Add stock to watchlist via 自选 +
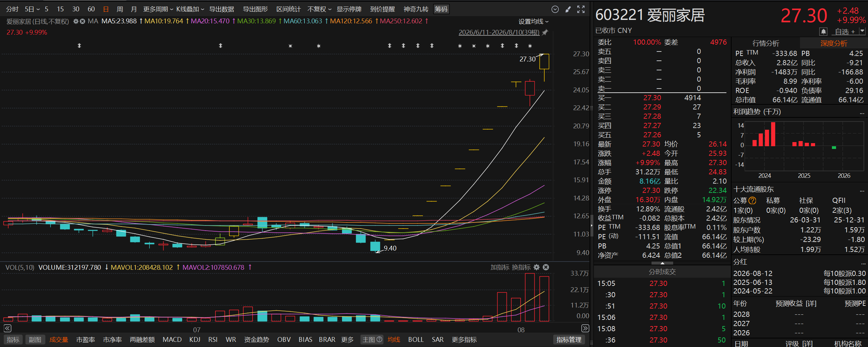This screenshot has width=868, height=347. (x=845, y=32)
